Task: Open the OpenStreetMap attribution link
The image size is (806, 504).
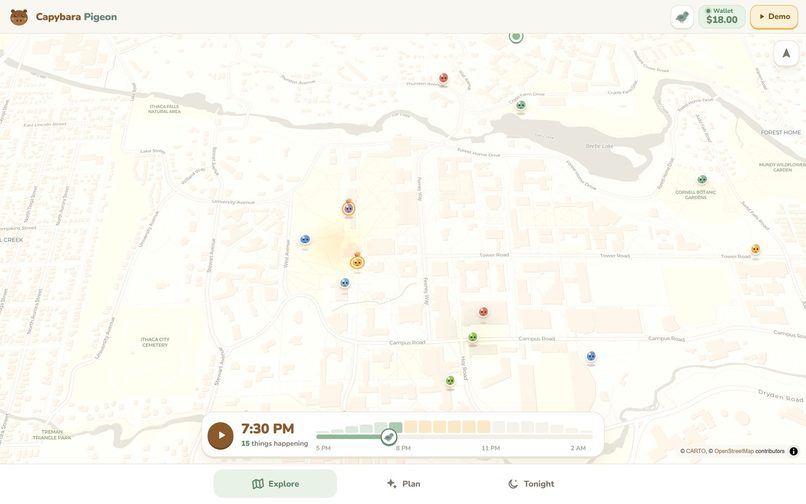Action: tap(734, 452)
